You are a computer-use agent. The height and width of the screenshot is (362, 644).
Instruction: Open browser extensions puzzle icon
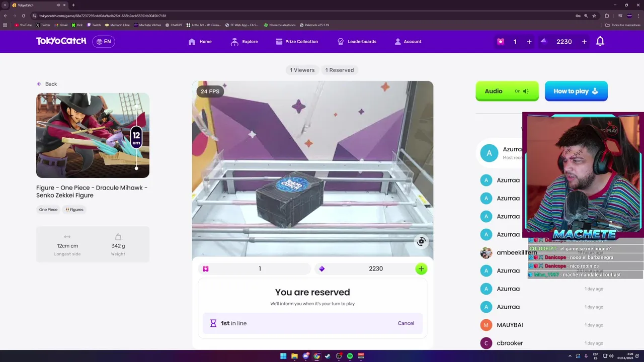tap(607, 16)
